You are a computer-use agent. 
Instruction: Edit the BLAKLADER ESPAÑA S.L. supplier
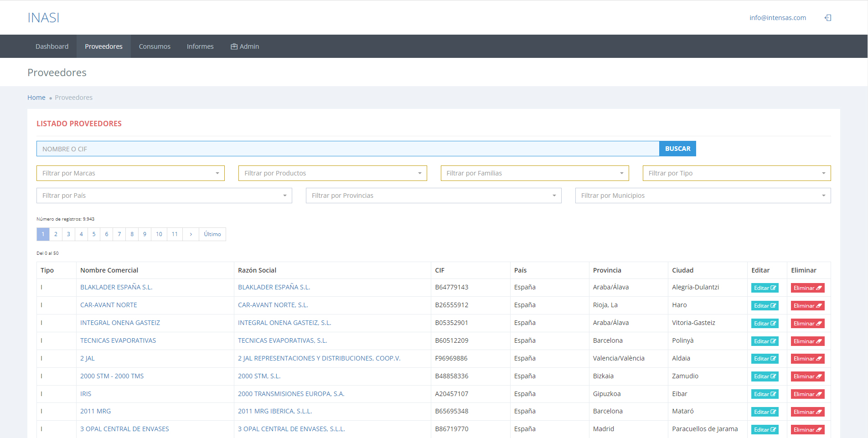pos(765,288)
